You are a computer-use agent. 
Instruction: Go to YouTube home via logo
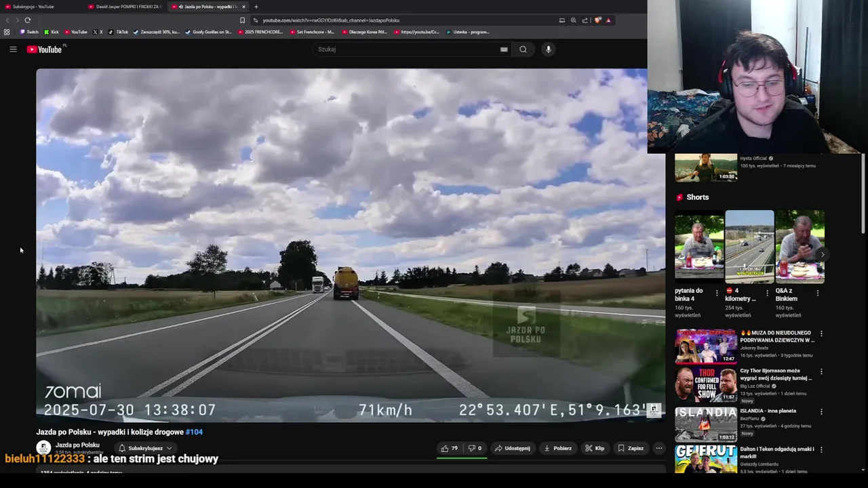click(44, 49)
